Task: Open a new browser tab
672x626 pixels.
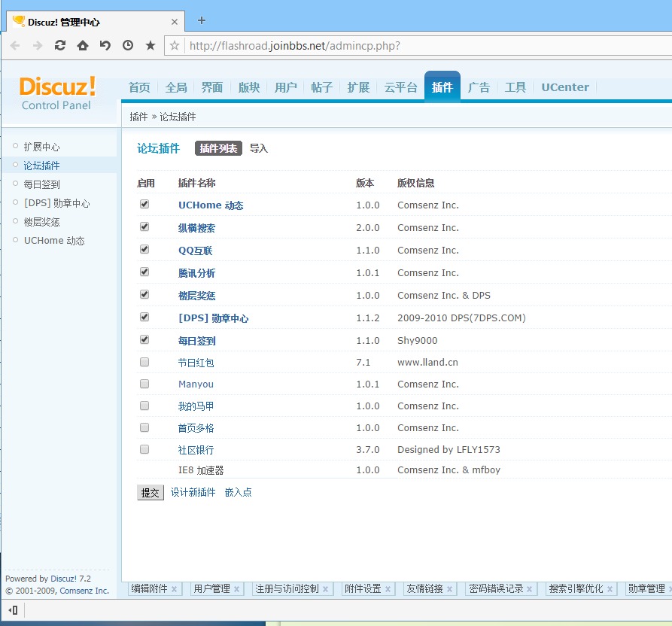Action: 202,20
